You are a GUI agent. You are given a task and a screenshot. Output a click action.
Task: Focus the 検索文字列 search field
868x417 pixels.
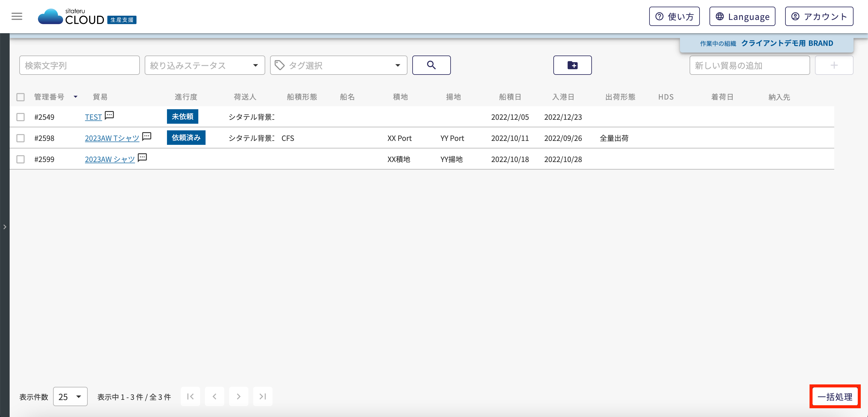(x=80, y=65)
